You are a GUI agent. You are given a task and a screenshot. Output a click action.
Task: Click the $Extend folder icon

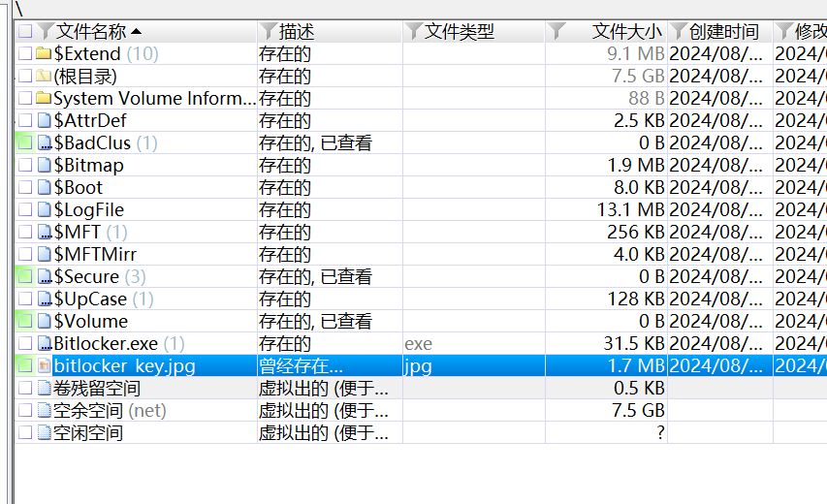(x=44, y=53)
